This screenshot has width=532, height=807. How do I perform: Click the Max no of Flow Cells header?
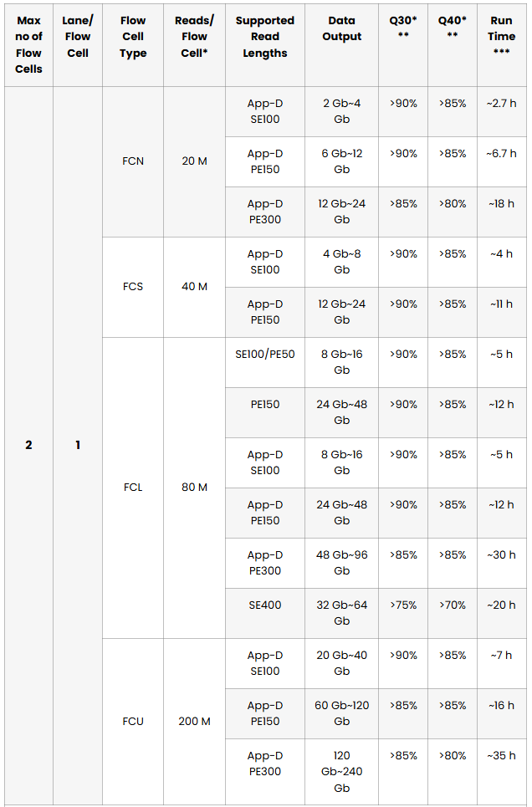28,45
